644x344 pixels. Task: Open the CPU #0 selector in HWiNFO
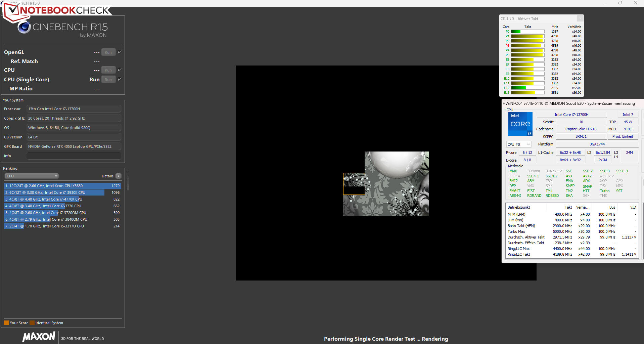519,144
